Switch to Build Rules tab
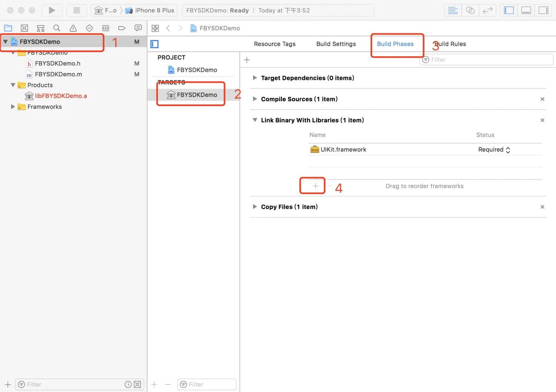The height and width of the screenshot is (392, 556). 450,44
